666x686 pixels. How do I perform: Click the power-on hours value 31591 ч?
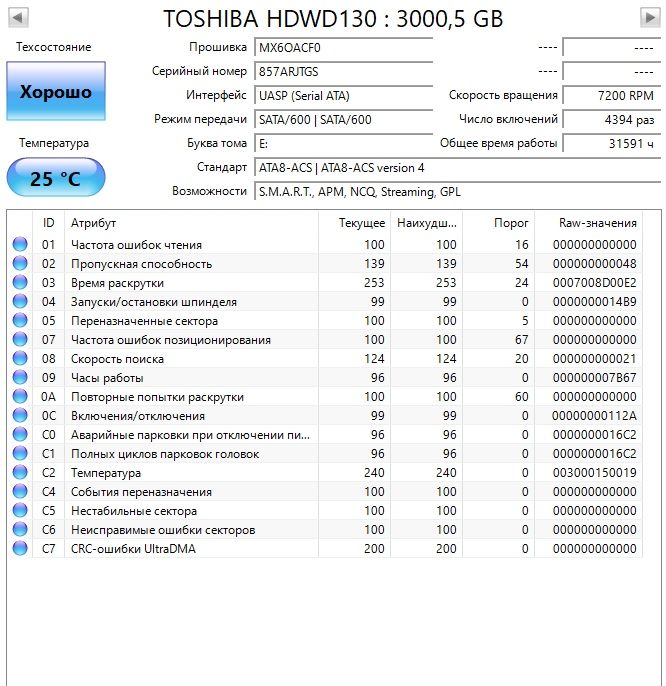tap(611, 144)
